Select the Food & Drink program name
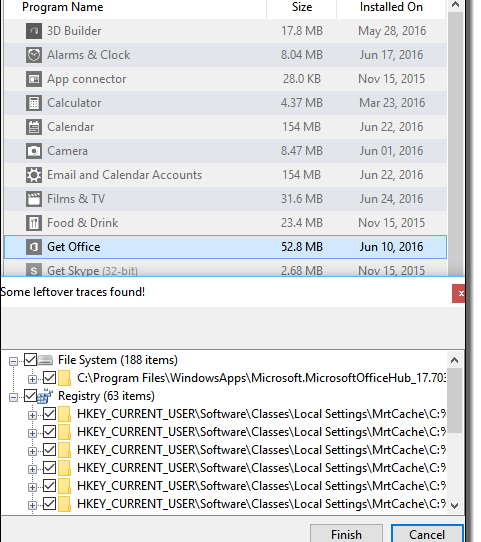Image resolution: width=481 pixels, height=542 pixels. [x=83, y=223]
